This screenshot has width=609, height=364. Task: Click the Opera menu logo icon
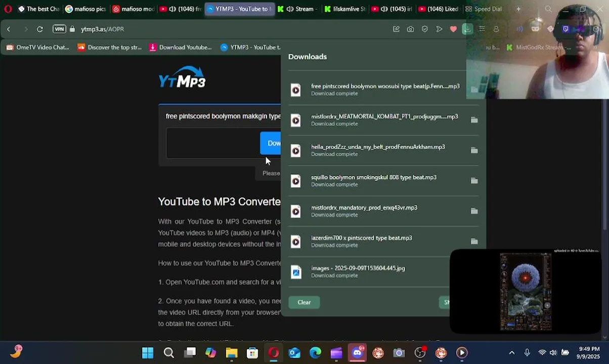click(8, 9)
